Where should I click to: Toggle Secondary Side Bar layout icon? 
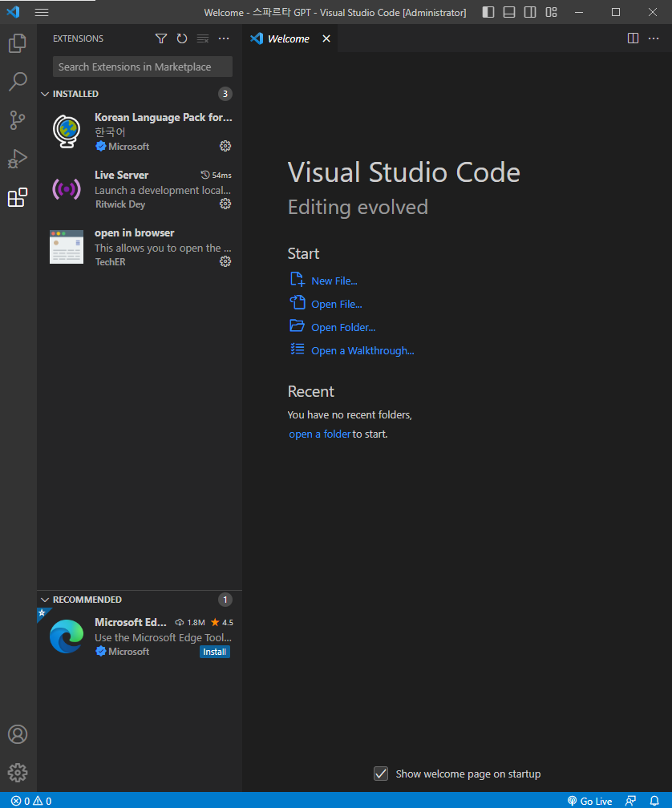click(x=530, y=12)
